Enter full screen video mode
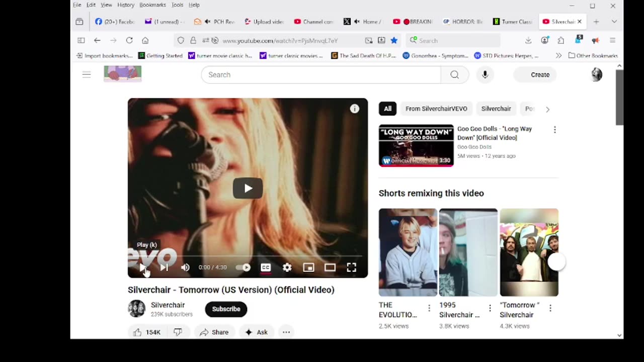This screenshot has width=644, height=362. click(x=351, y=267)
